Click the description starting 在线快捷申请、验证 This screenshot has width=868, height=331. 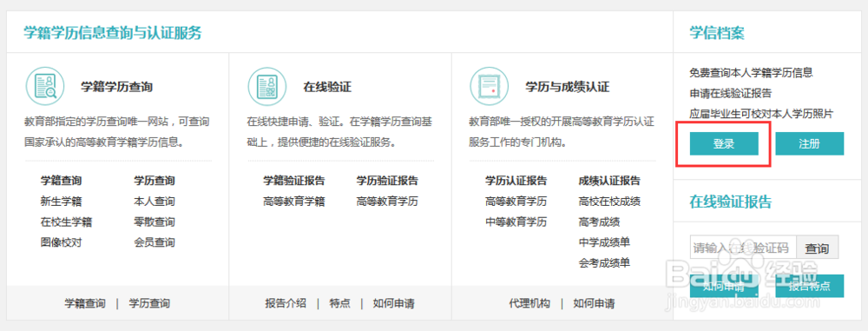pyautogui.click(x=339, y=132)
